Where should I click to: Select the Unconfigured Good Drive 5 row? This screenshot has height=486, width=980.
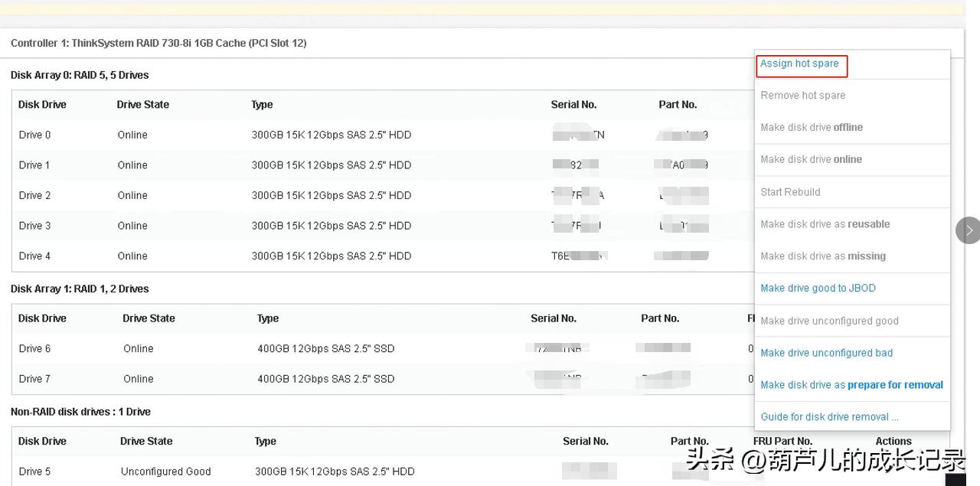(34, 471)
